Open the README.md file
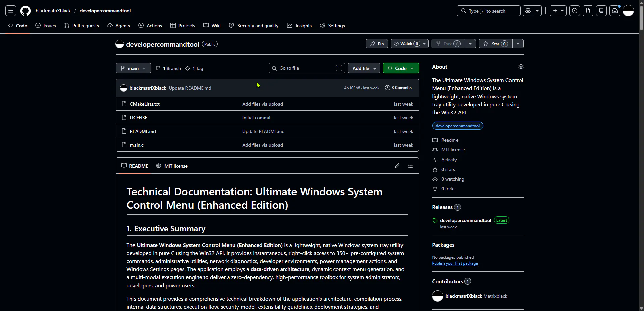The image size is (644, 311). coord(143,131)
